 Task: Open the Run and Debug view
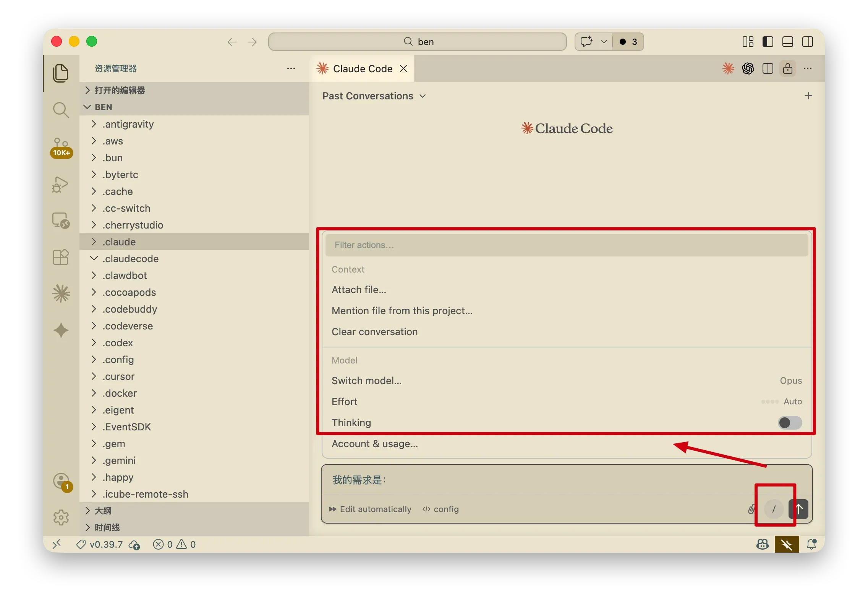(x=60, y=184)
